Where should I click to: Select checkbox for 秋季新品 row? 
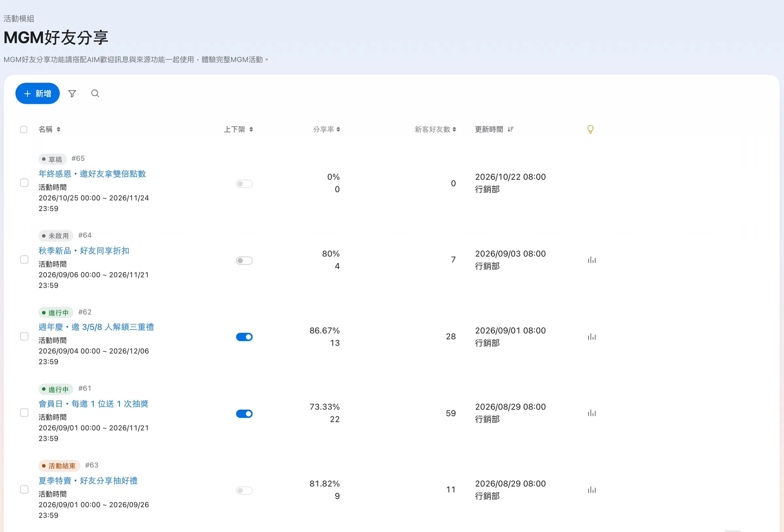[24, 259]
